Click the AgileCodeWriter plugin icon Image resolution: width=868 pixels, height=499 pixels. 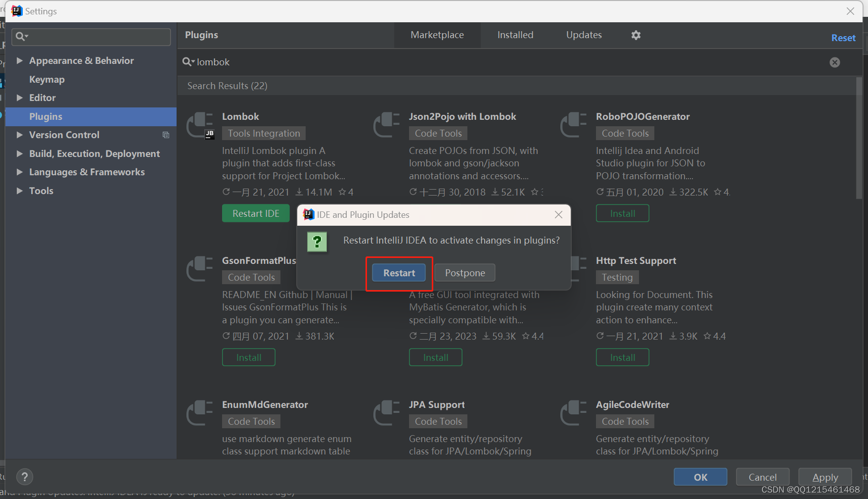click(x=574, y=413)
